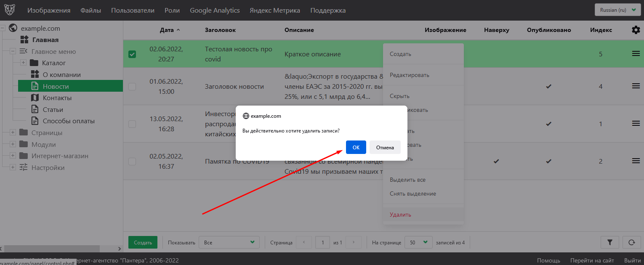Image resolution: width=644 pixels, height=265 pixels.
Task: Click the refresh table icon
Action: (631, 242)
